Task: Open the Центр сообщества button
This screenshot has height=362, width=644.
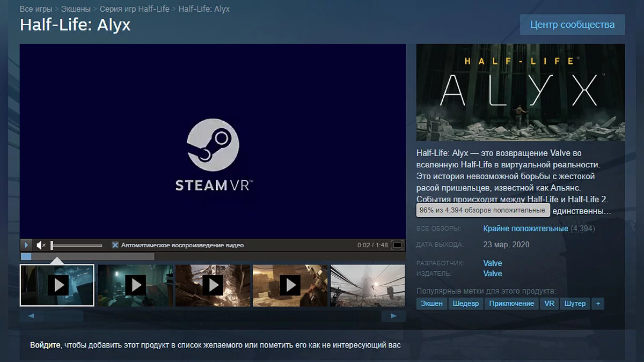Action: (x=572, y=25)
